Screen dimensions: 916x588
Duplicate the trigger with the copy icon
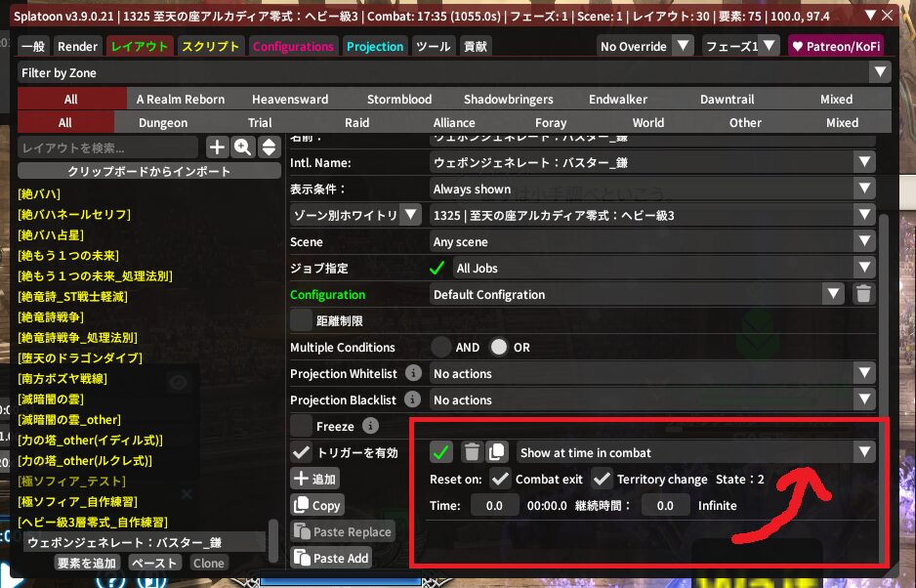tap(497, 452)
